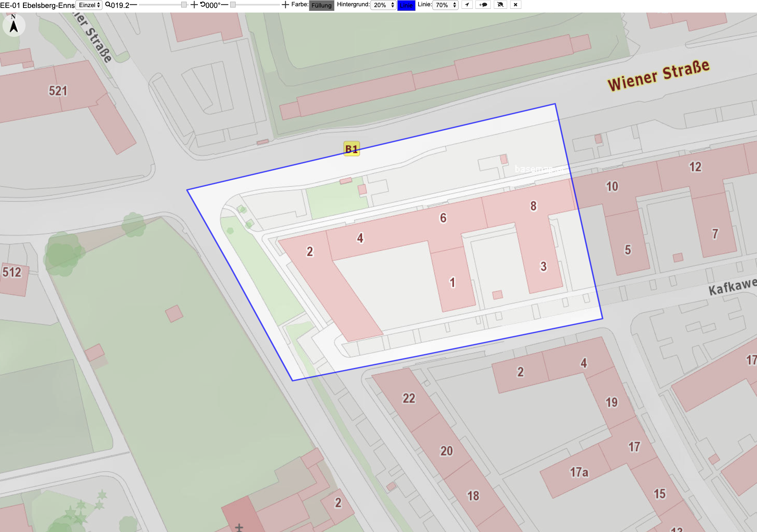Click the minus icon before rotation slider
The width and height of the screenshot is (757, 532).
[x=224, y=5]
